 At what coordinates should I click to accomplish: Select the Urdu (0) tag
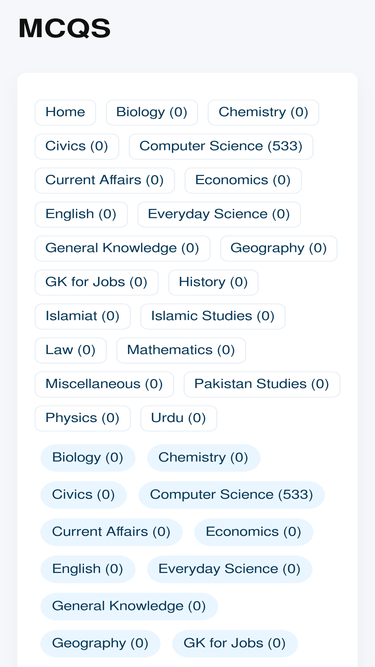tap(179, 419)
